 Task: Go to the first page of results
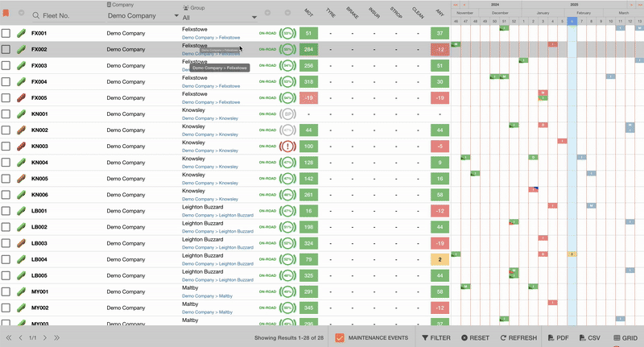point(9,338)
